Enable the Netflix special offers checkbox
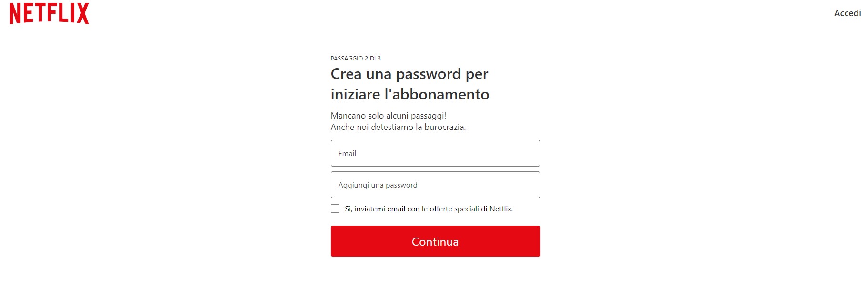The image size is (868, 308). coord(335,209)
